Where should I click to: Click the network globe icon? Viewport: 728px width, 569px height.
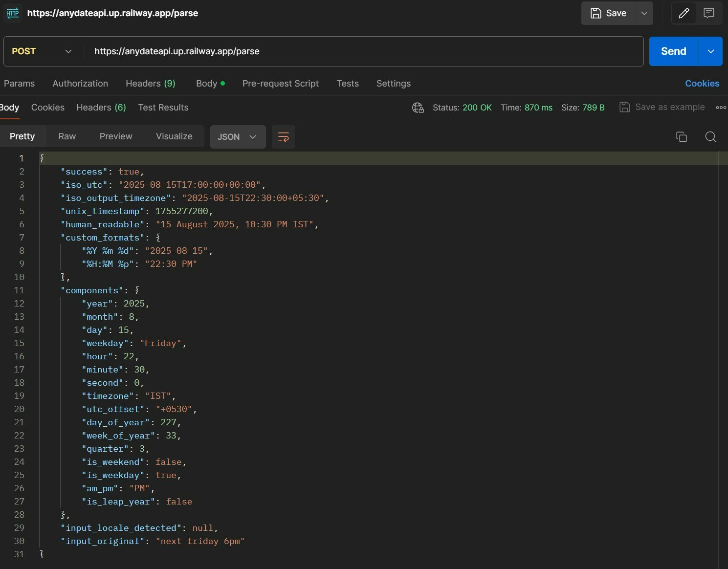point(418,108)
